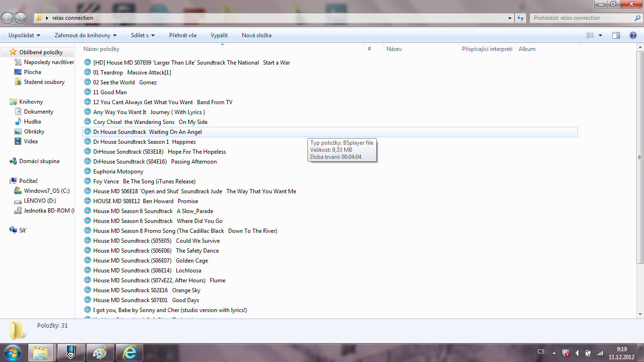Open the 'Sdílet s' dropdown
The image size is (644, 362).
pos(143,35)
